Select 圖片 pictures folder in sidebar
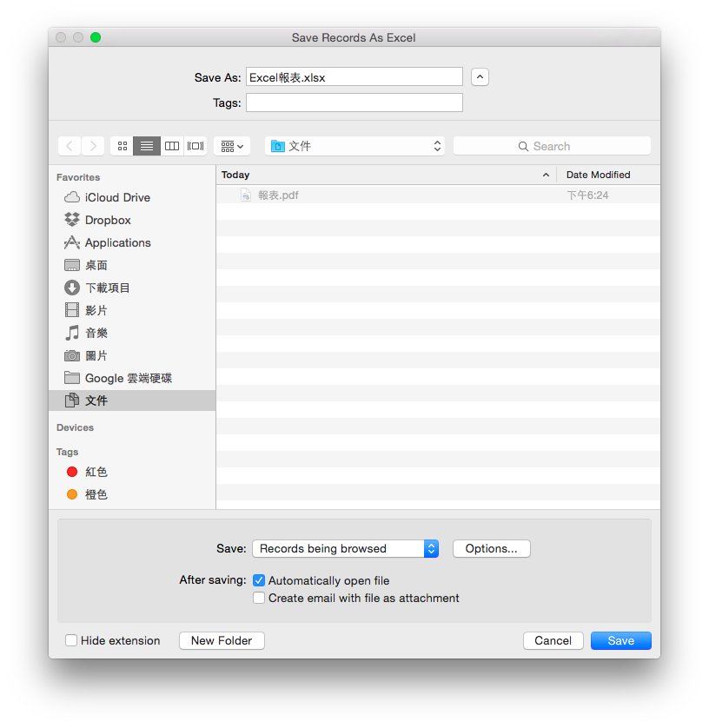The height and width of the screenshot is (728, 709). tap(132, 355)
